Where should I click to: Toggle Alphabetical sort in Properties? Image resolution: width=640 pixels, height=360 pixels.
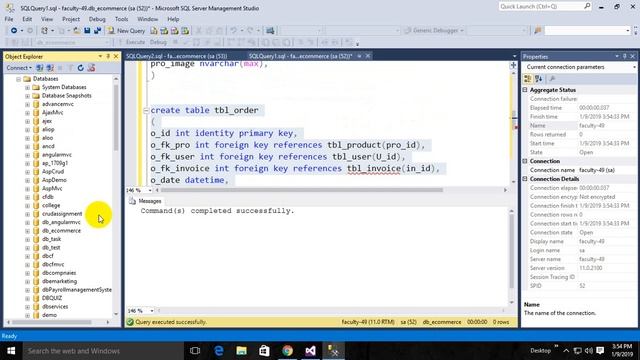538,79
